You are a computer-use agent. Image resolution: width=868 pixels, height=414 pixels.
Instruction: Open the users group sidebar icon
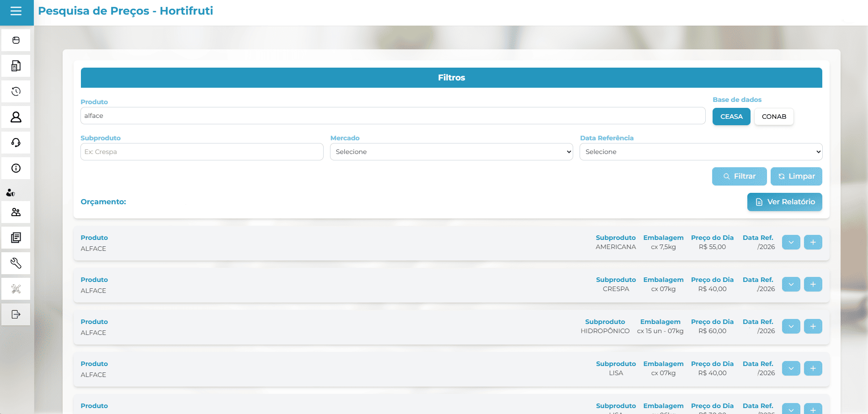pyautogui.click(x=16, y=212)
